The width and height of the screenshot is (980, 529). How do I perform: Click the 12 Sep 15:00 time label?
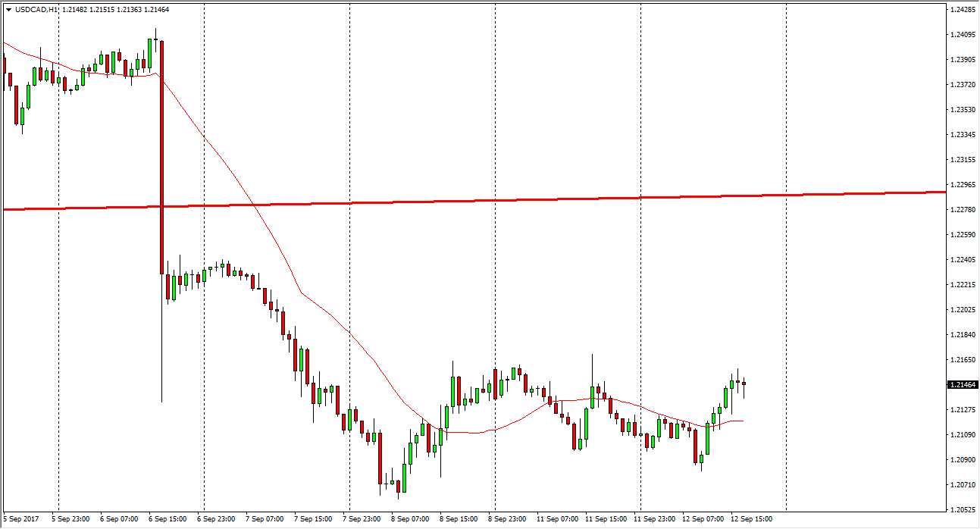(x=751, y=519)
